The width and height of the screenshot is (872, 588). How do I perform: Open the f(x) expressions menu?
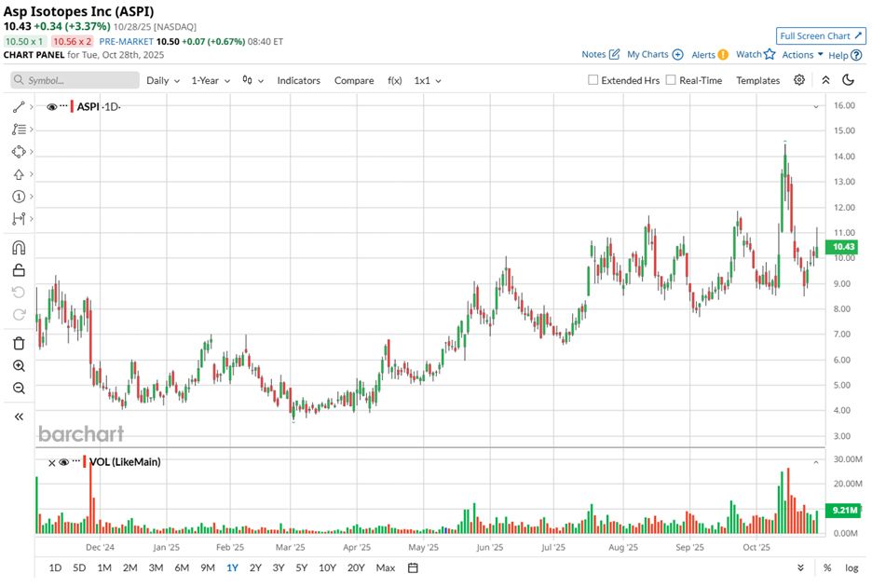click(x=394, y=80)
